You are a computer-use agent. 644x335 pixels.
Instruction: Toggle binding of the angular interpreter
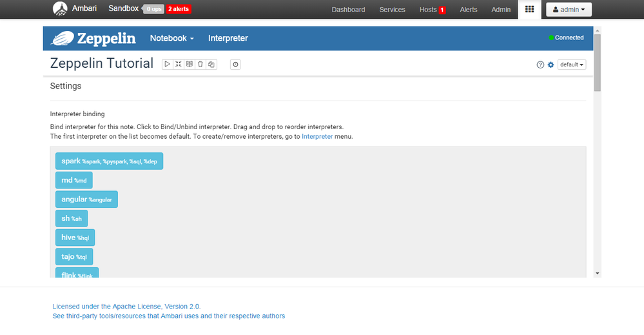tap(86, 199)
